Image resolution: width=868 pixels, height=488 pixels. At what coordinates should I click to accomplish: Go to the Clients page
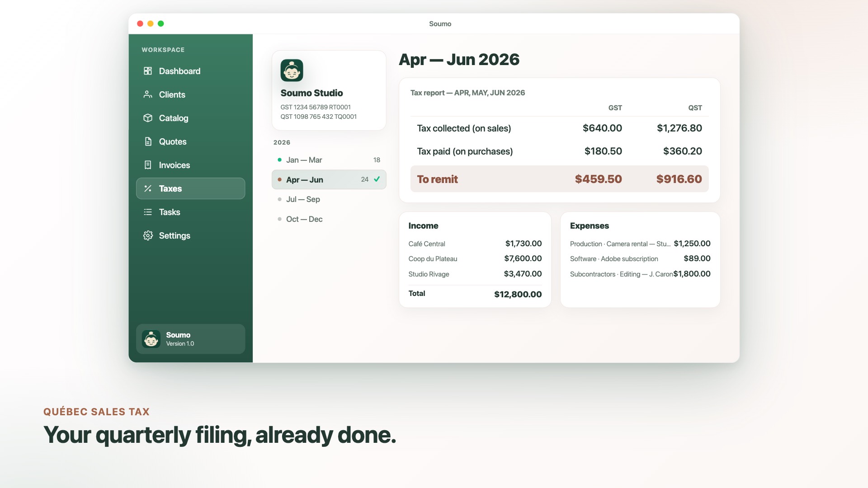pos(190,94)
